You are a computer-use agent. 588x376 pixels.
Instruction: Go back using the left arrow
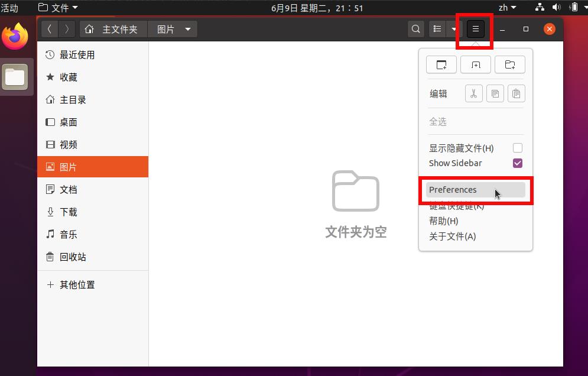pyautogui.click(x=50, y=29)
